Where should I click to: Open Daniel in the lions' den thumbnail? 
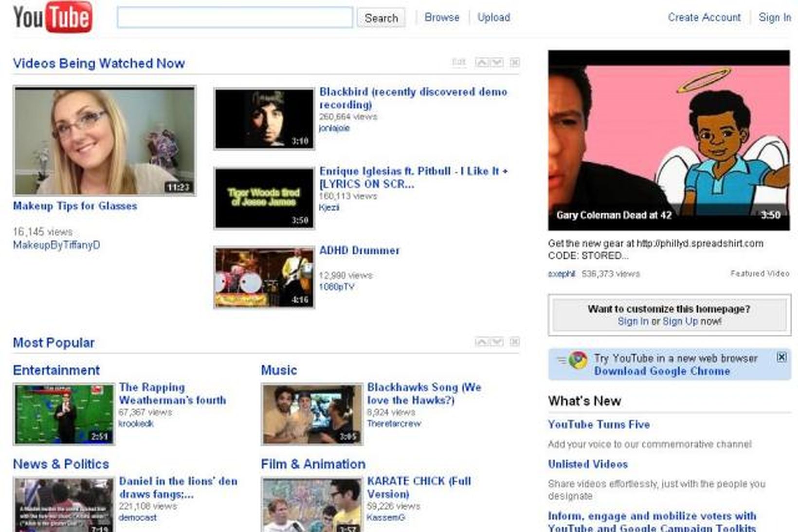(x=64, y=505)
